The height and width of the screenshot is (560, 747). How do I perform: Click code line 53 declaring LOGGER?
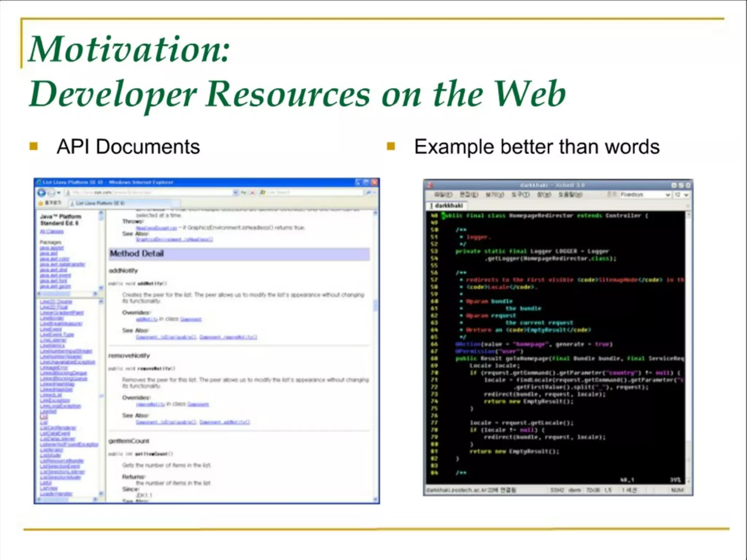(532, 251)
